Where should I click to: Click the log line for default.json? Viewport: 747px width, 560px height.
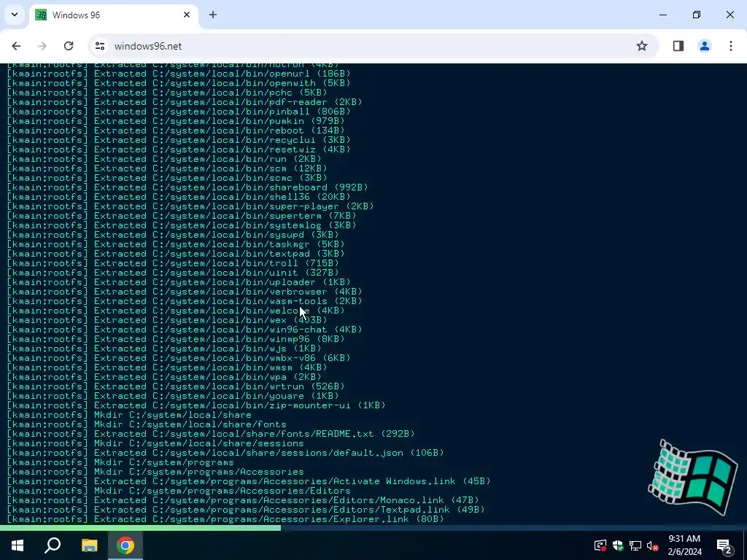click(x=225, y=453)
